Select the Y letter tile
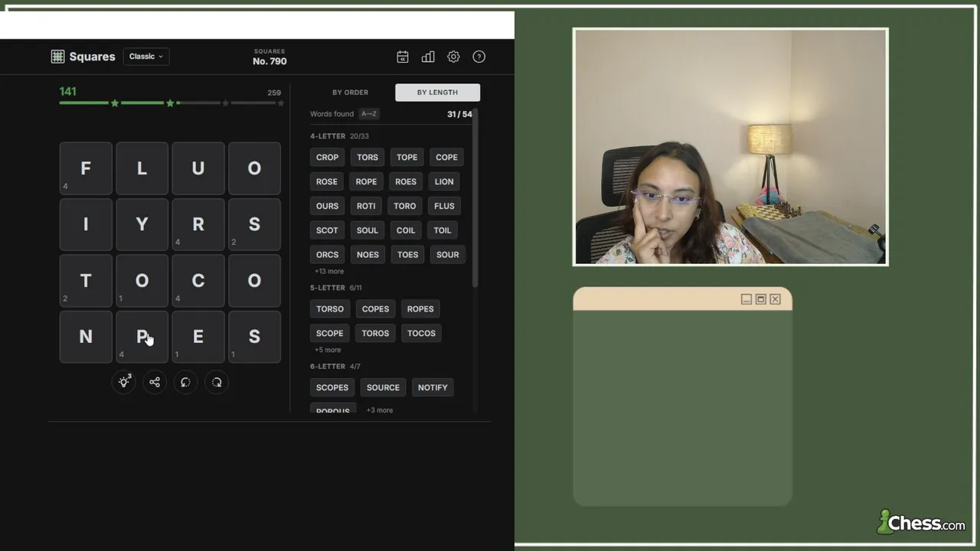 click(x=142, y=224)
